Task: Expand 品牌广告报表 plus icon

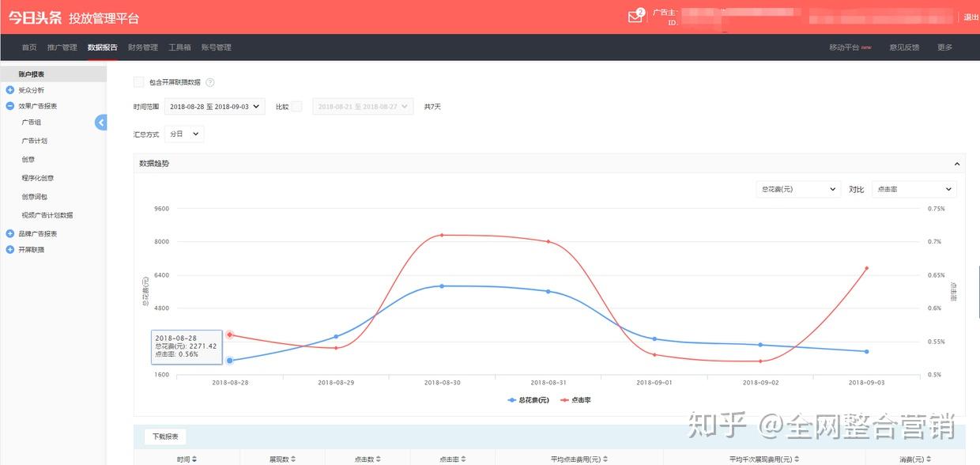Action: (x=10, y=234)
